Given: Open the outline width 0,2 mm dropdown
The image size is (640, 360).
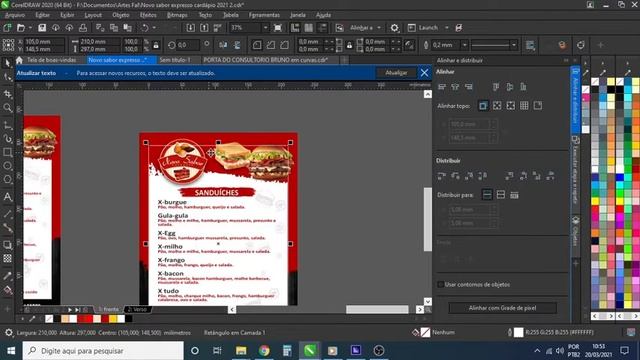Looking at the screenshot, I should [x=464, y=45].
